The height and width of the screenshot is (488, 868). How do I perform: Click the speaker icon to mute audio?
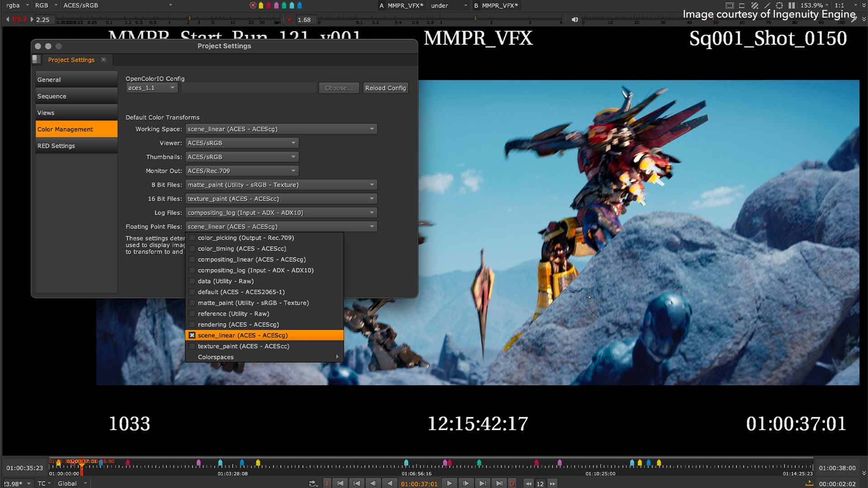(x=575, y=19)
